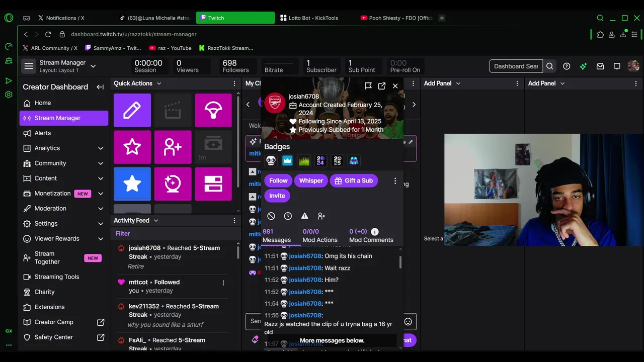The width and height of the screenshot is (644, 362).
Task: Report josiah6708 with the flag icon
Action: (x=368, y=86)
